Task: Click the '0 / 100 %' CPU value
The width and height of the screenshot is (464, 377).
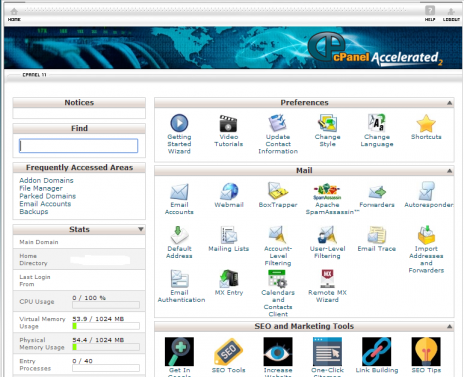Action: pyautogui.click(x=89, y=298)
